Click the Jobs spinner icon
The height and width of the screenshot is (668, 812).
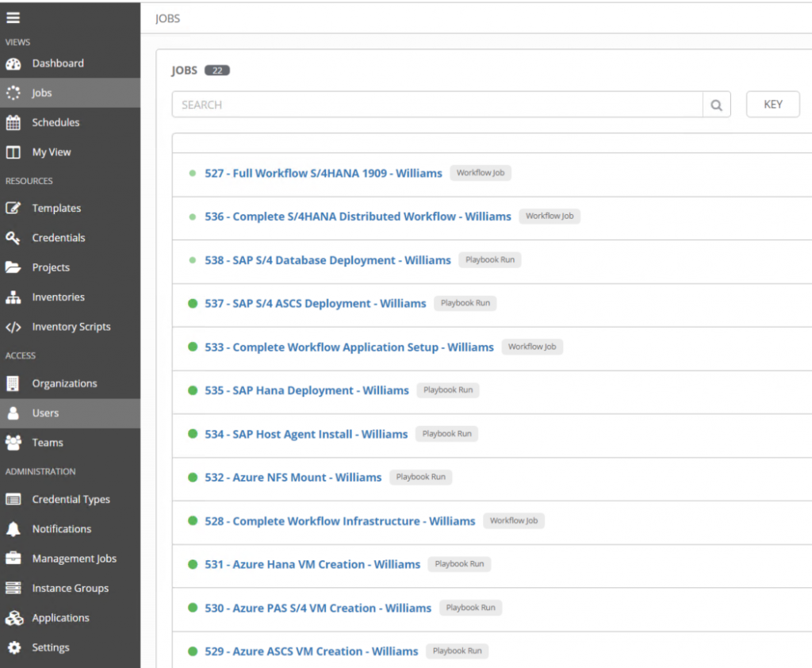13,93
